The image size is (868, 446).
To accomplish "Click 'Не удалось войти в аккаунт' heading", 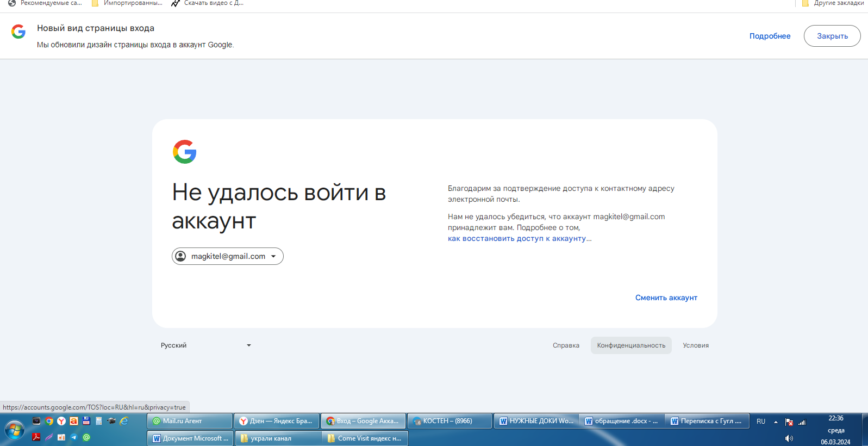I will pyautogui.click(x=279, y=207).
